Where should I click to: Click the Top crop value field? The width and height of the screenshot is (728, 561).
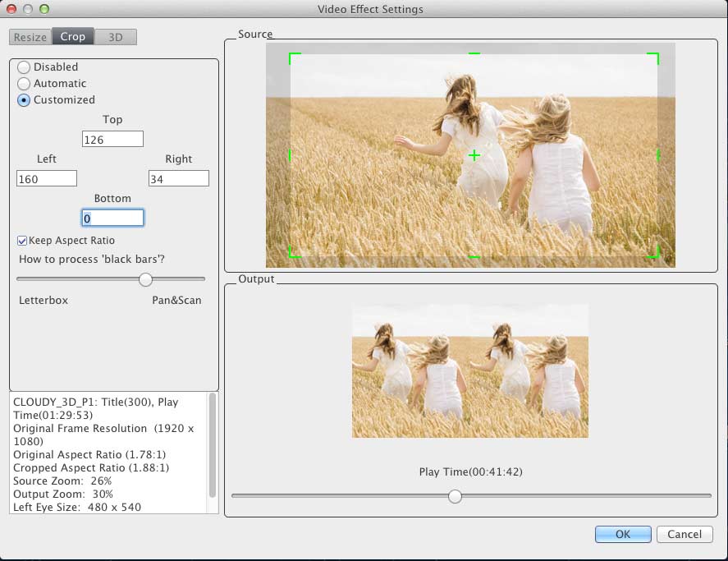coord(112,140)
